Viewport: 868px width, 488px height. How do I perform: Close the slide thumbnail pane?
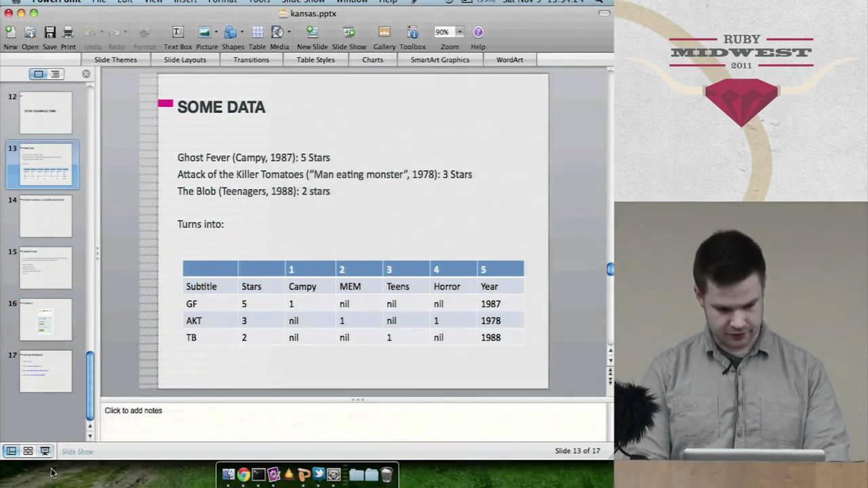86,74
